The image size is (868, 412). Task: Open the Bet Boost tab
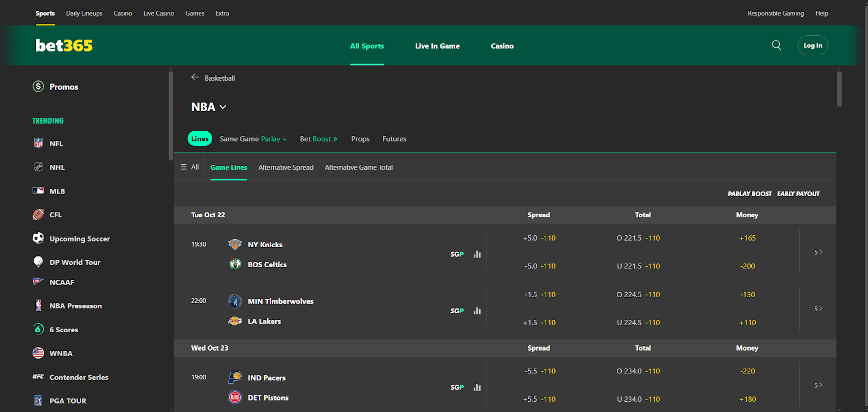[319, 139]
